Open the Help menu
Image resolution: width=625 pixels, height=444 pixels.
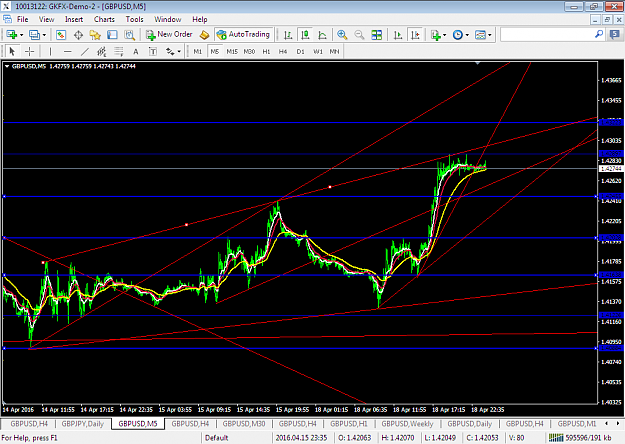click(x=200, y=19)
